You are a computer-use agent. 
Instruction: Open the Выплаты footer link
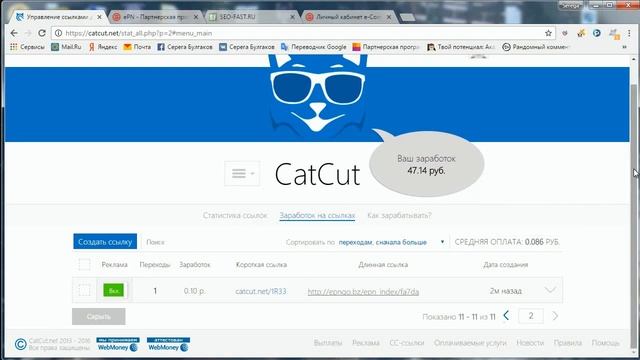pos(328,343)
